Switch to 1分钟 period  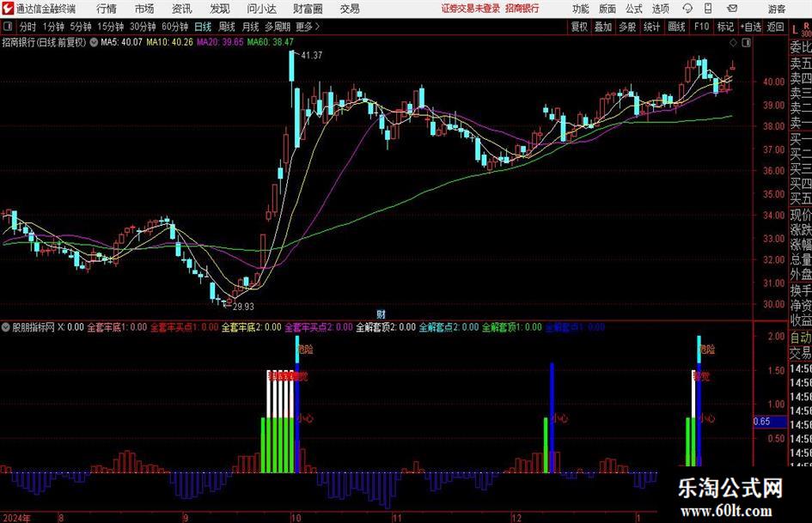53,27
